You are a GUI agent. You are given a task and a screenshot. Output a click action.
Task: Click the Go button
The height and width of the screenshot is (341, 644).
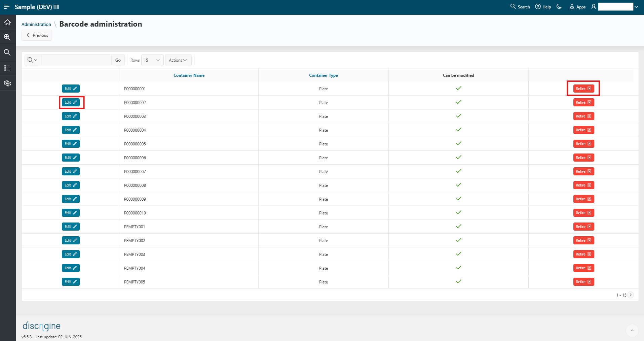point(118,60)
